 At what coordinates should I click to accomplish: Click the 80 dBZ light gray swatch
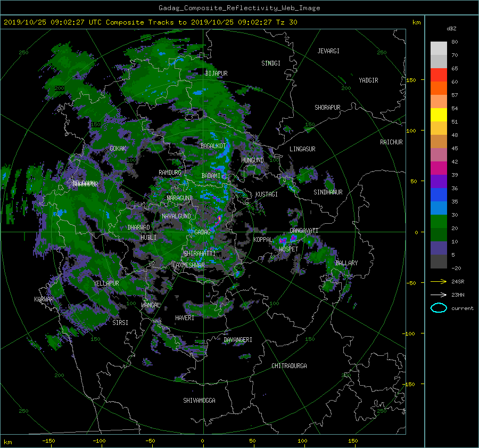[439, 48]
